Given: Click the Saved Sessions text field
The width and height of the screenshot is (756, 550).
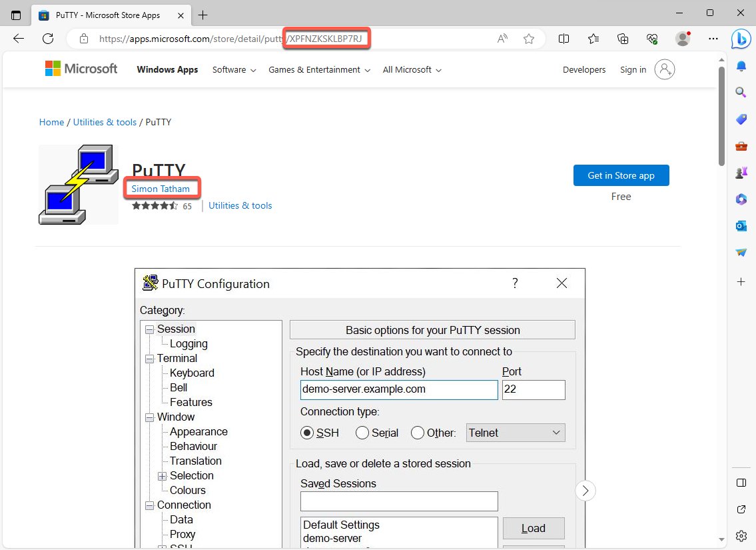Looking at the screenshot, I should (x=399, y=501).
